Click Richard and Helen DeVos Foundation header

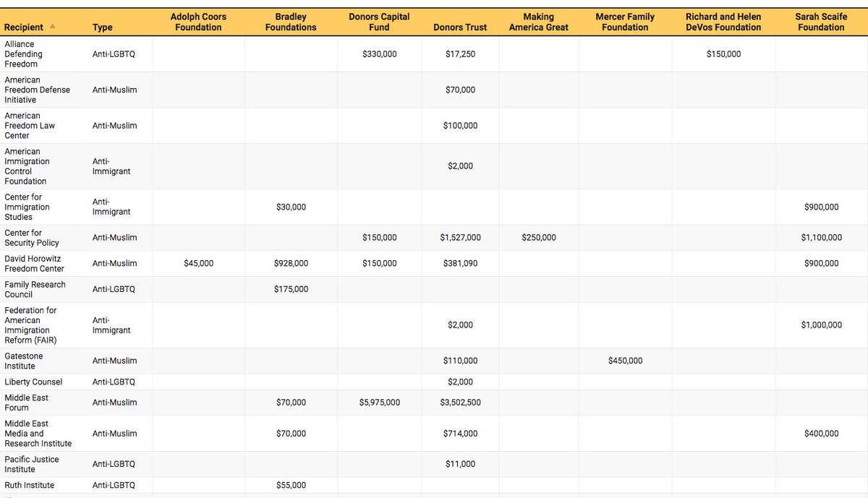tap(723, 22)
